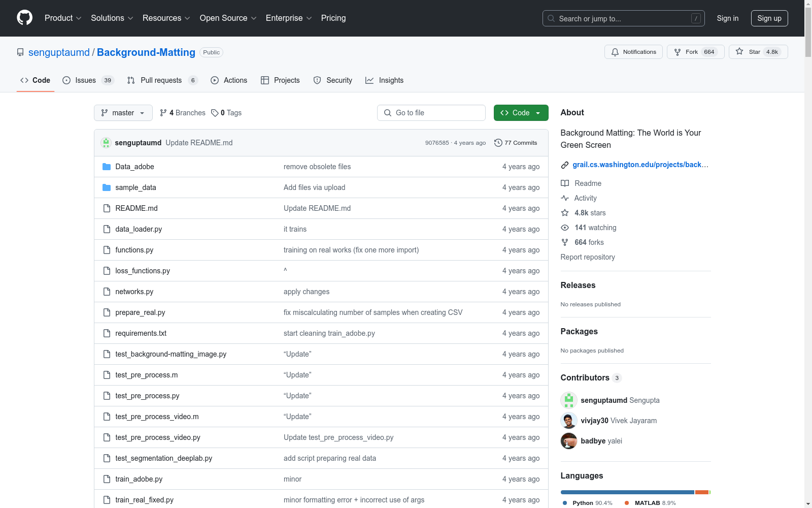Open the sample_data folder icon

(107, 187)
